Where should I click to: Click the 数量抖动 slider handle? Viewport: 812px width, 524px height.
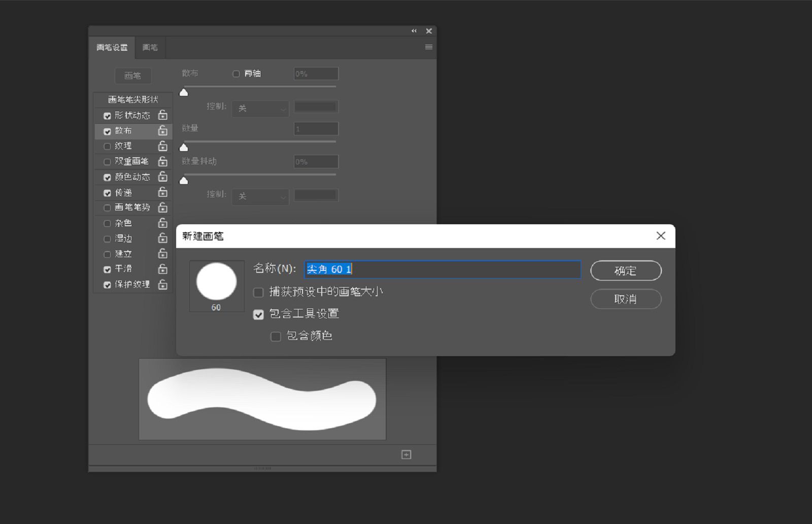184,181
